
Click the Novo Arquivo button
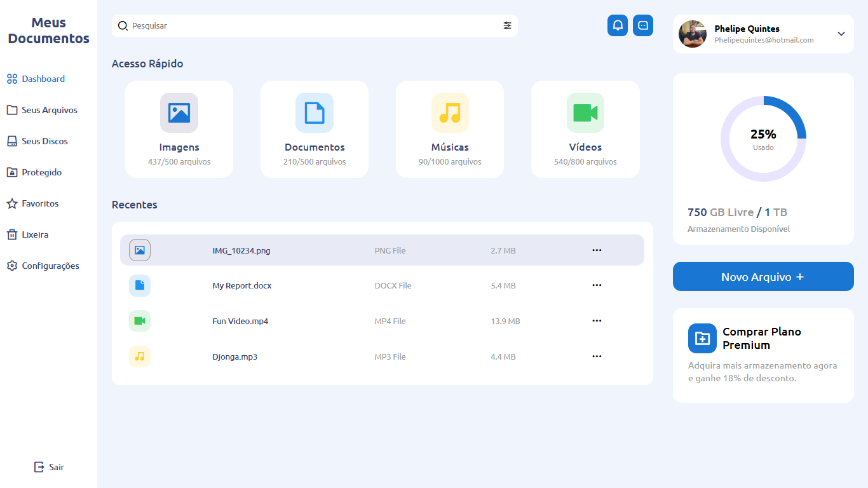coord(763,276)
